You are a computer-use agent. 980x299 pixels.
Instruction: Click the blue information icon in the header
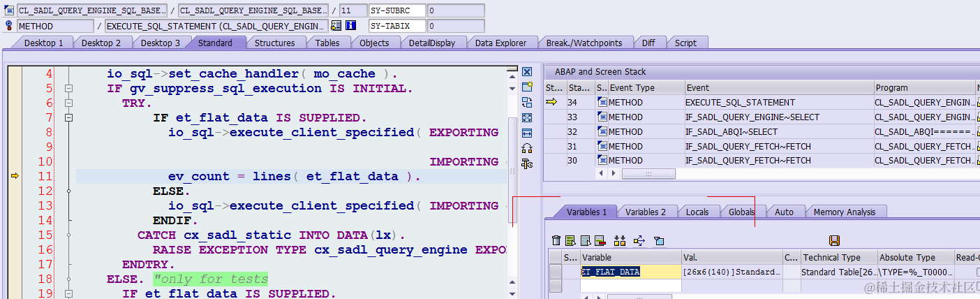(x=351, y=26)
